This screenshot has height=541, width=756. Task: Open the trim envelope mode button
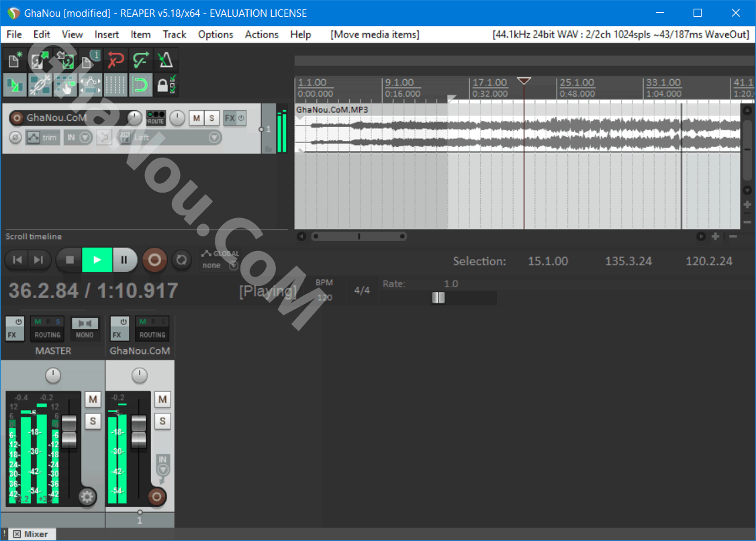click(42, 138)
